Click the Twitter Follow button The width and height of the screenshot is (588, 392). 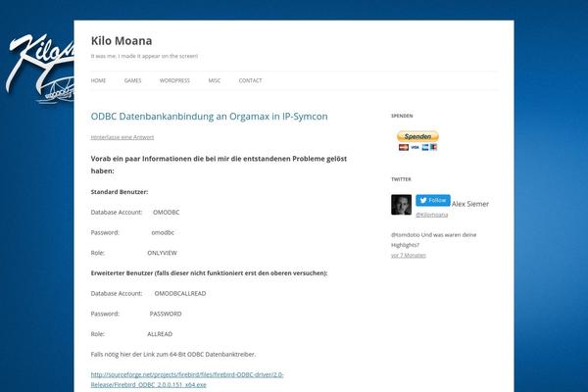[x=433, y=200]
